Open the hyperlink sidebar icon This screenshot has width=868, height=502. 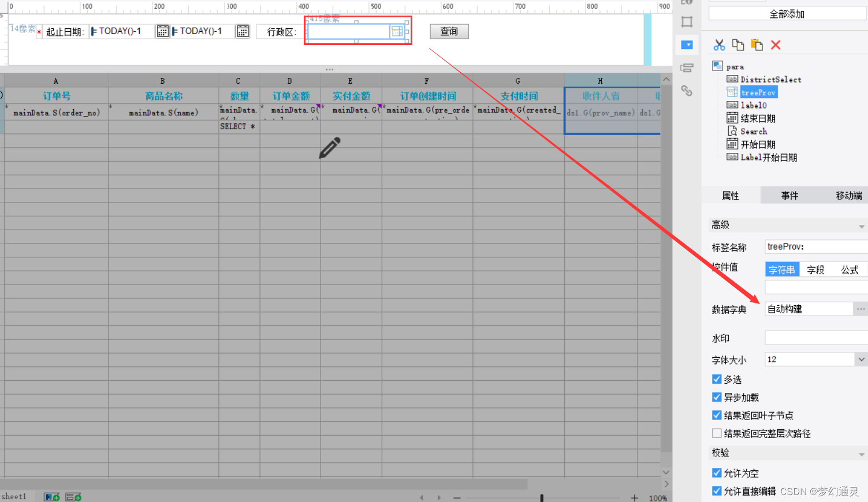click(x=687, y=91)
